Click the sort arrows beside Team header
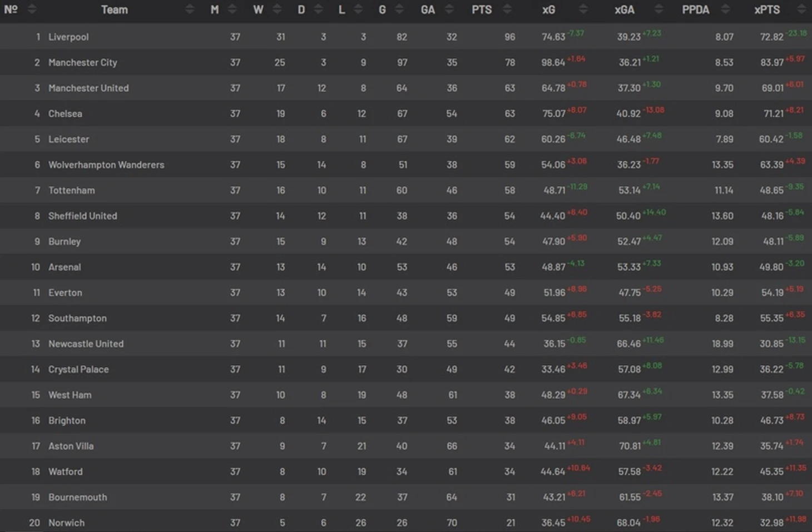The height and width of the screenshot is (532, 812). (190, 9)
